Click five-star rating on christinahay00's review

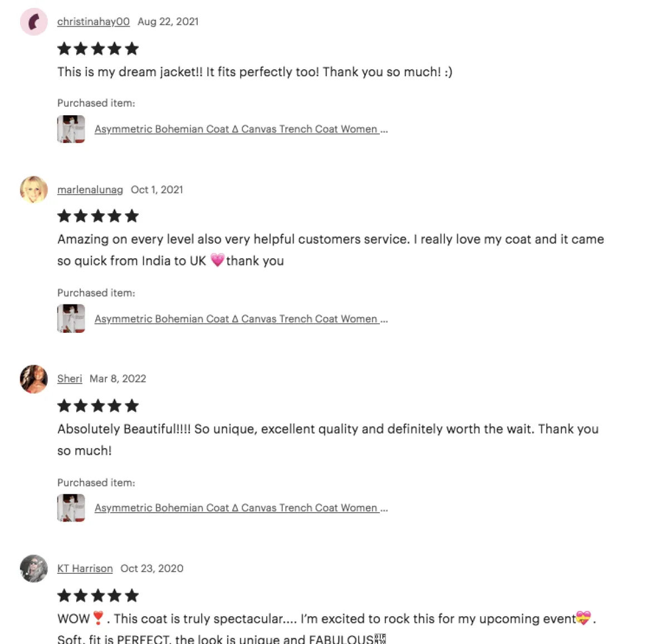[x=98, y=49]
